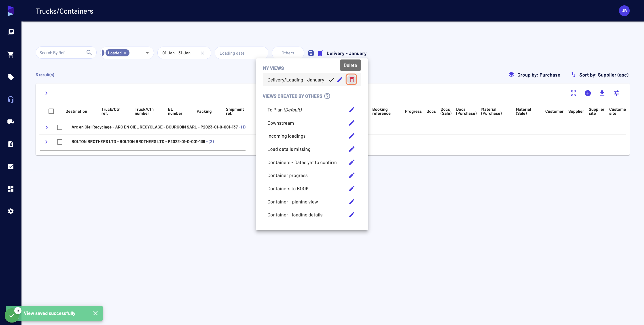Image resolution: width=644 pixels, height=325 pixels.
Task: Expand all groups chevron above table
Action: coord(47,93)
